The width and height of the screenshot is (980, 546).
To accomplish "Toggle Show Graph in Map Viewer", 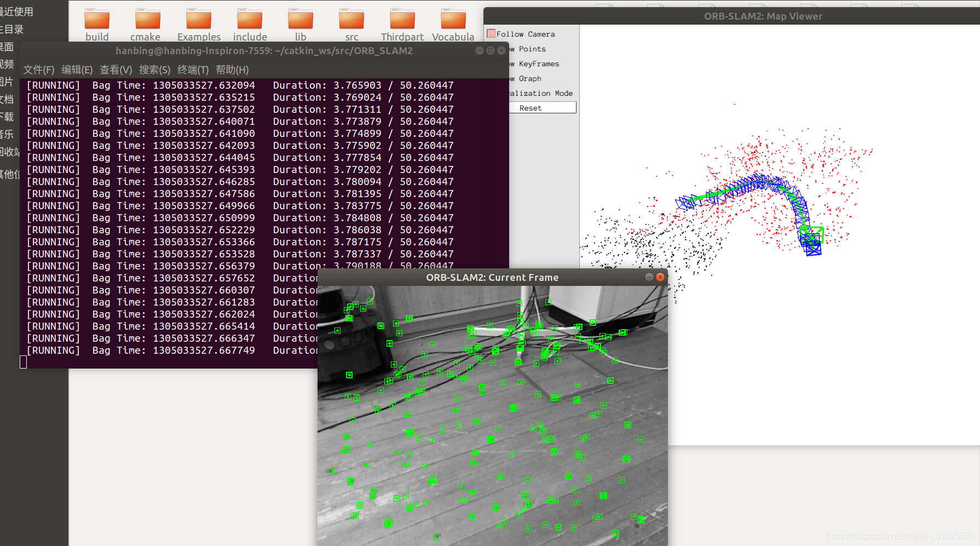I will coord(525,78).
